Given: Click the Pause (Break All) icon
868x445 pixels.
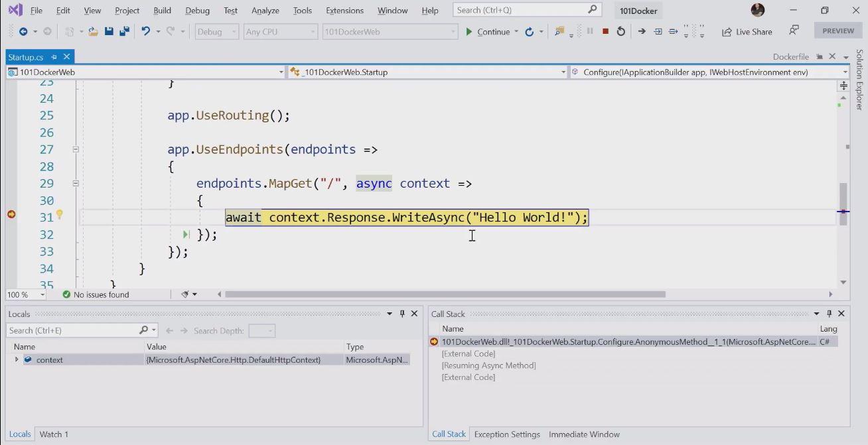Looking at the screenshot, I should (590, 31).
